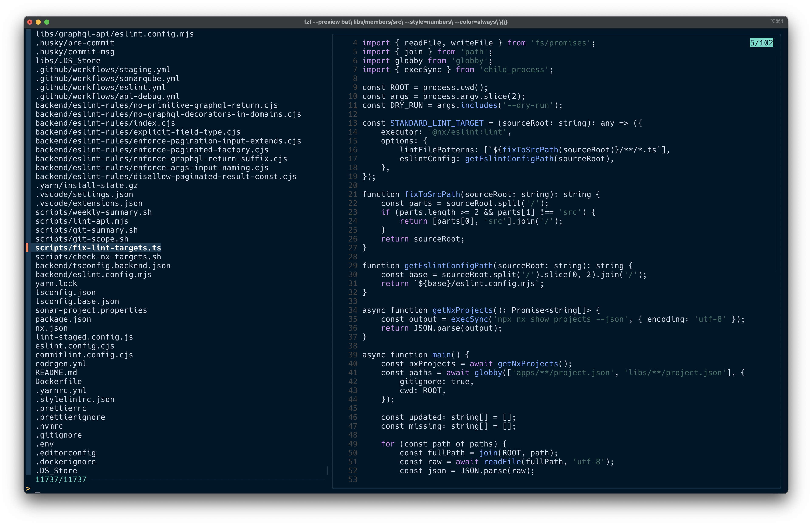Image resolution: width=812 pixels, height=525 pixels.
Task: Click the 5/102 preview scroll indicator
Action: point(761,43)
